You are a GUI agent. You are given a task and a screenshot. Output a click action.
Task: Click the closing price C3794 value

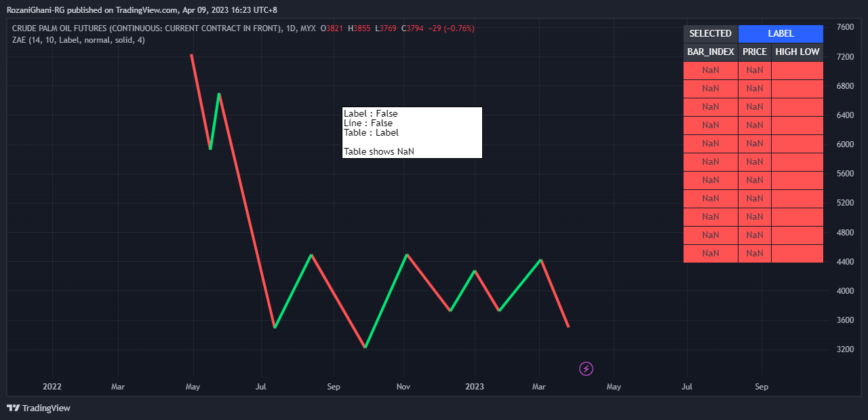tap(413, 28)
